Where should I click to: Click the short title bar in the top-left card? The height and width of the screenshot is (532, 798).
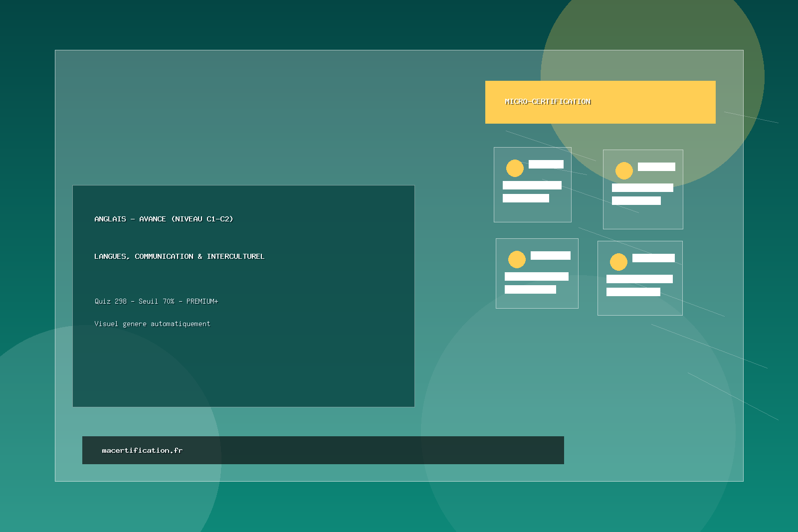[x=546, y=165]
